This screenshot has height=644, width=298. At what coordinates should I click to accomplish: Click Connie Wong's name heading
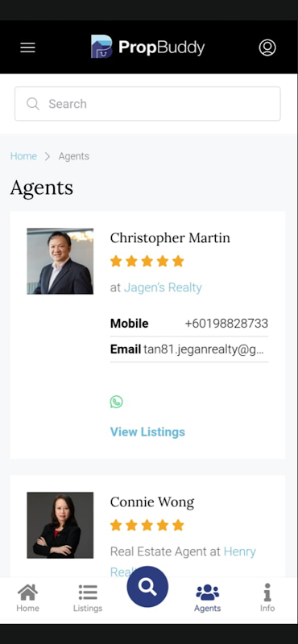pyautogui.click(x=152, y=502)
